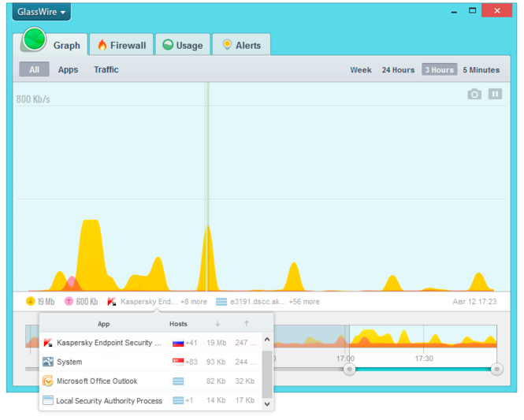The image size is (524, 420).
Task: Click the Singapore flag in the System row
Action: pos(178,362)
